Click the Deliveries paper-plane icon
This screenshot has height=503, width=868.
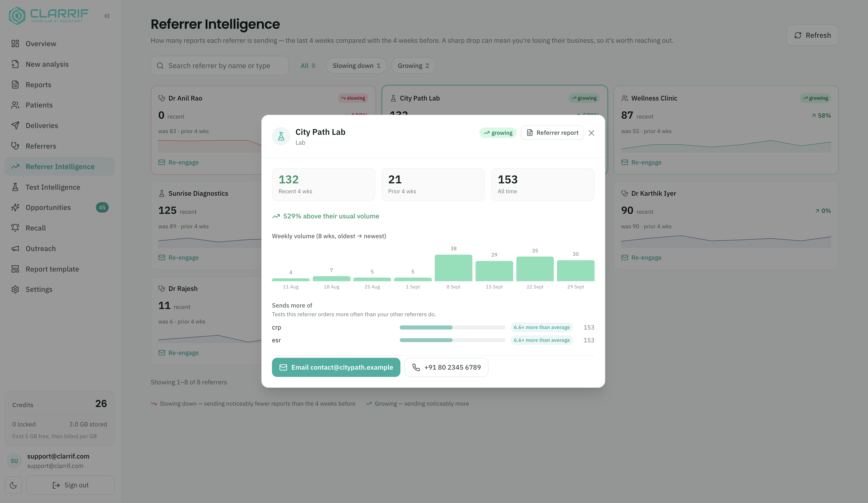(x=15, y=125)
